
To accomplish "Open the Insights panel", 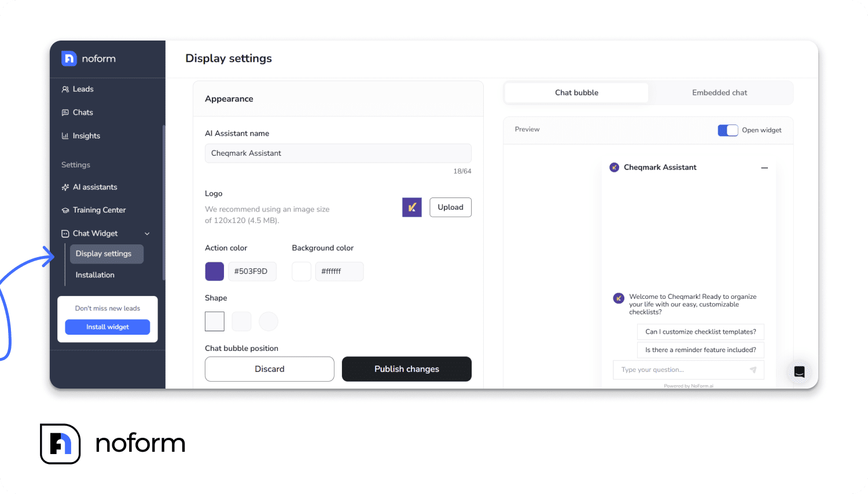I will click(x=86, y=136).
